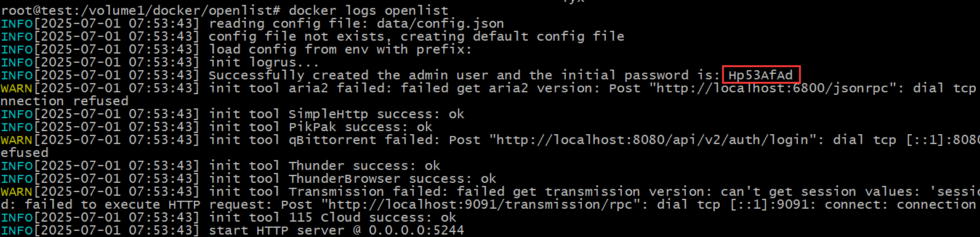This screenshot has width=980, height=237.
Task: Click the 'PikPak success: ok' text
Action: coord(360,127)
